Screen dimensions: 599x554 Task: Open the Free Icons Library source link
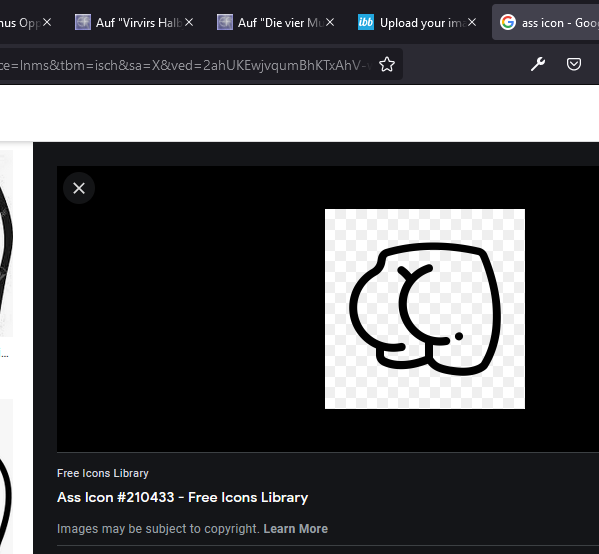pos(103,473)
